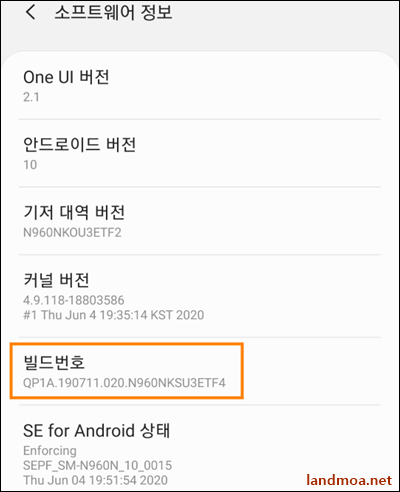Tap the One UI version value 2.1
Image resolution: width=400 pixels, height=492 pixels.
click(31, 97)
